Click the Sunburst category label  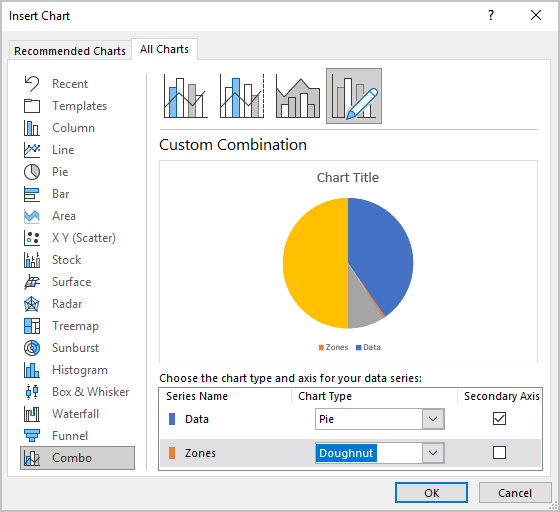(x=75, y=348)
